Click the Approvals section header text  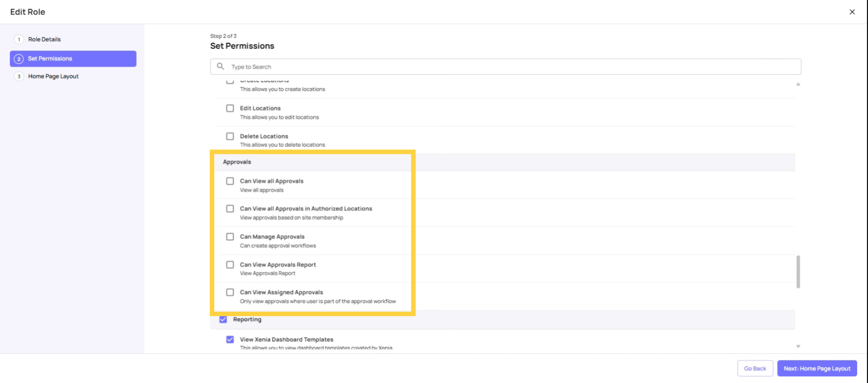point(237,162)
